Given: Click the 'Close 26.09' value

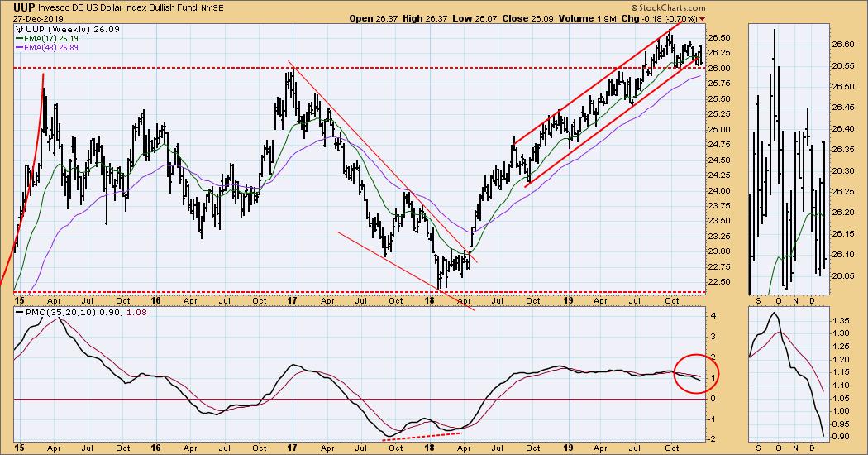Looking at the screenshot, I should 527,18.
